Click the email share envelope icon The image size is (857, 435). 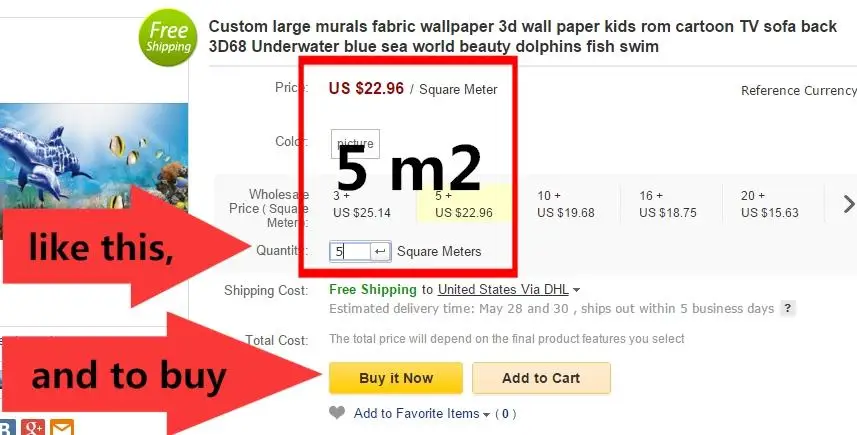click(62, 428)
